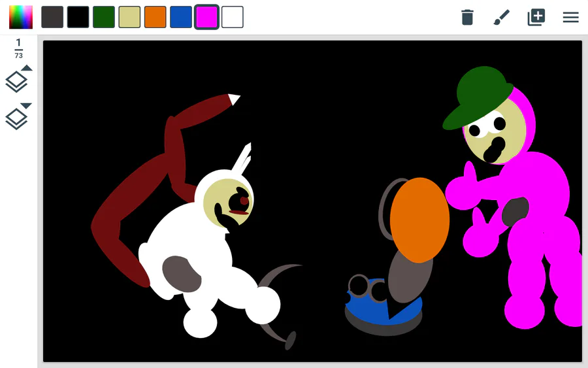The height and width of the screenshot is (368, 588).
Task: Select the paintbrush tool icon
Action: (502, 17)
